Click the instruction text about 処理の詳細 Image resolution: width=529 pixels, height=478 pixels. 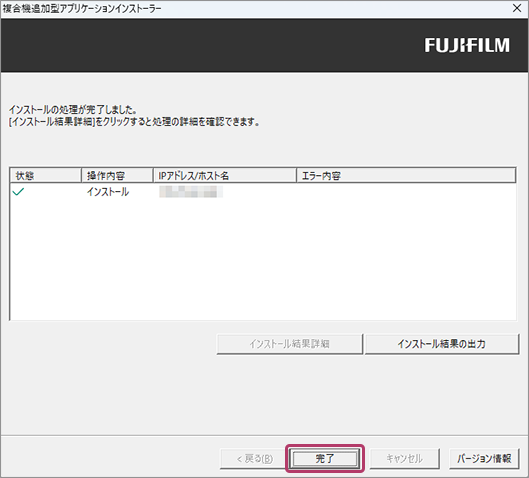[134, 122]
